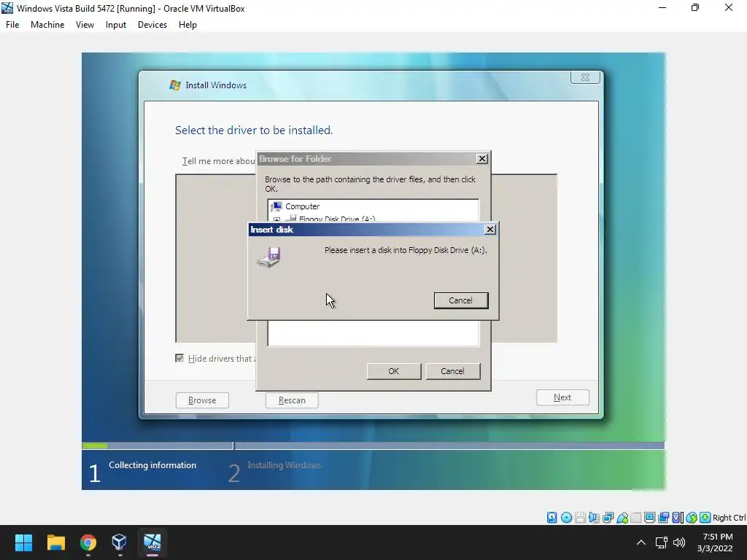Image resolution: width=747 pixels, height=560 pixels.
Task: Click 'Select the driver to be installed' heading
Action: (x=254, y=130)
